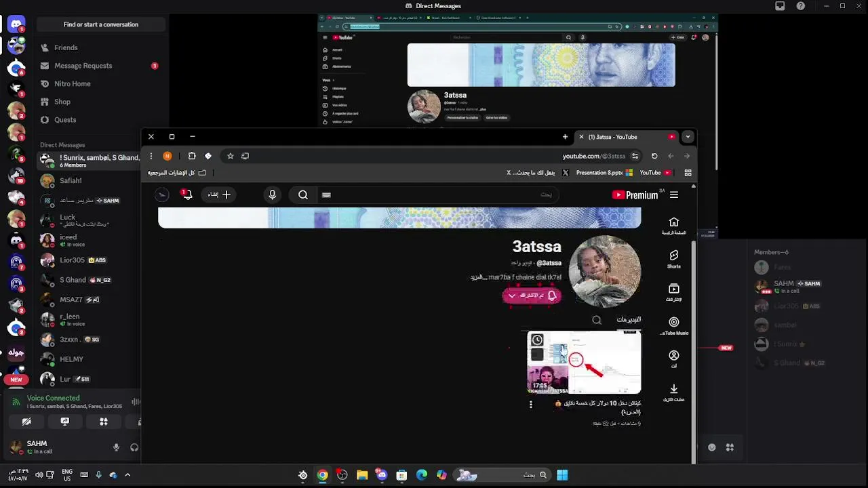The image size is (868, 488).
Task: Select the channel's Videos tab
Action: click(629, 320)
